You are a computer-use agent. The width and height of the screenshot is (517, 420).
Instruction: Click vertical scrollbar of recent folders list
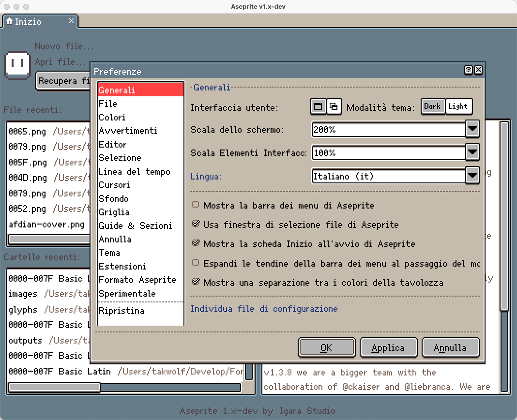tap(249, 372)
